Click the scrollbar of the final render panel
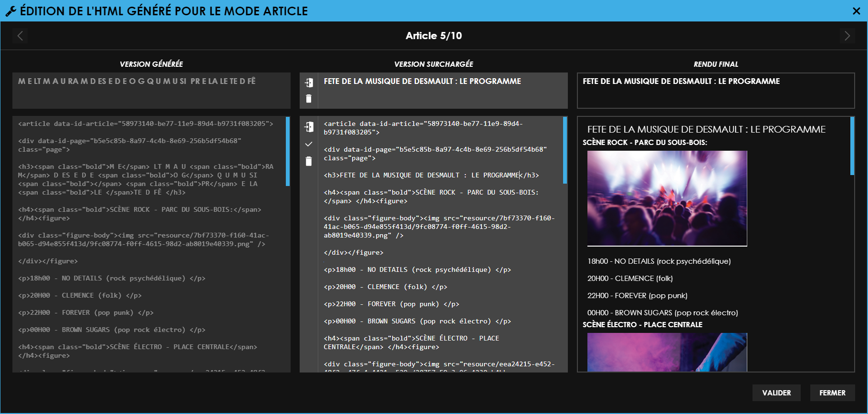The height and width of the screenshot is (414, 868). coord(852,146)
